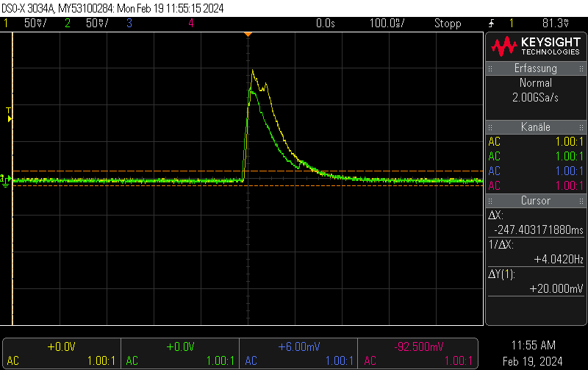The image size is (588, 370).
Task: Click the yellow AC 1.00:1 channel row
Action: point(536,142)
